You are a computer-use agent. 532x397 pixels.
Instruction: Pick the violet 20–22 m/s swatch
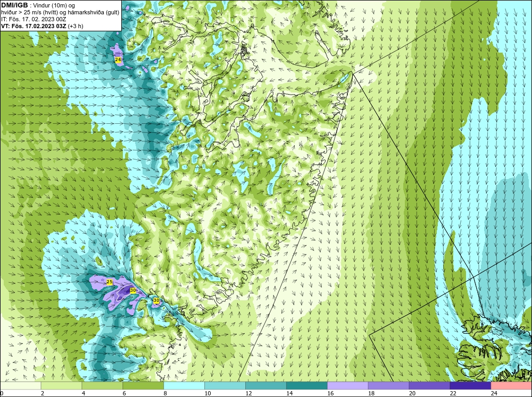429,385
